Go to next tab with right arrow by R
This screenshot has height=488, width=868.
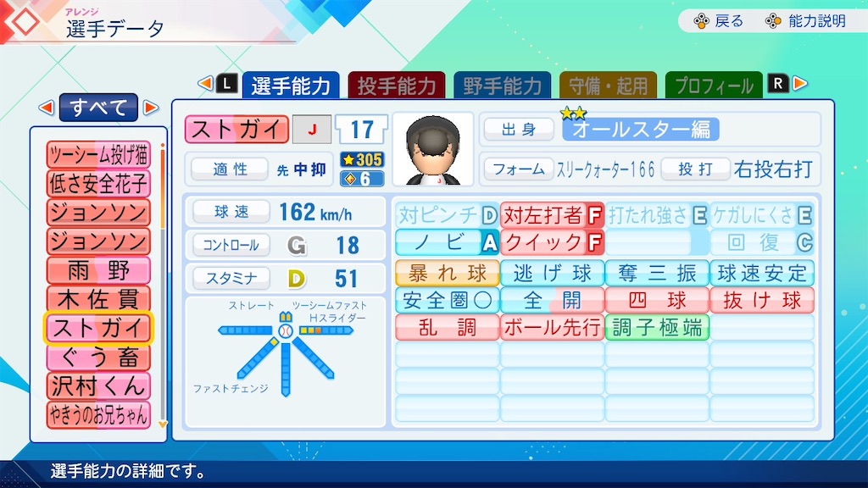tap(800, 84)
